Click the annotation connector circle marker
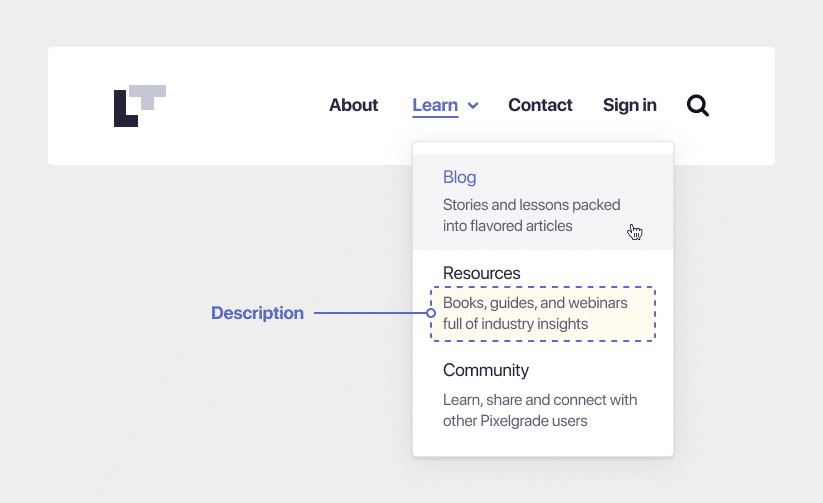 pyautogui.click(x=431, y=313)
